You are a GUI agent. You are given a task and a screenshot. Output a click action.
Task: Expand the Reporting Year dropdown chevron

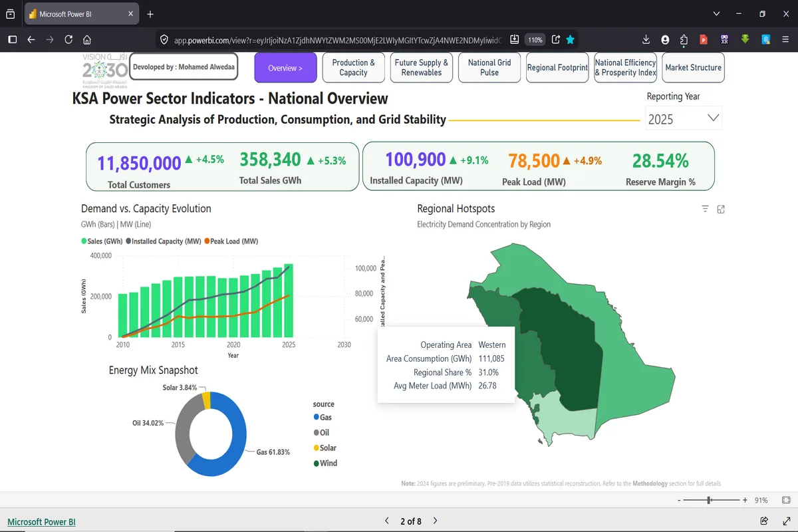[714, 118]
